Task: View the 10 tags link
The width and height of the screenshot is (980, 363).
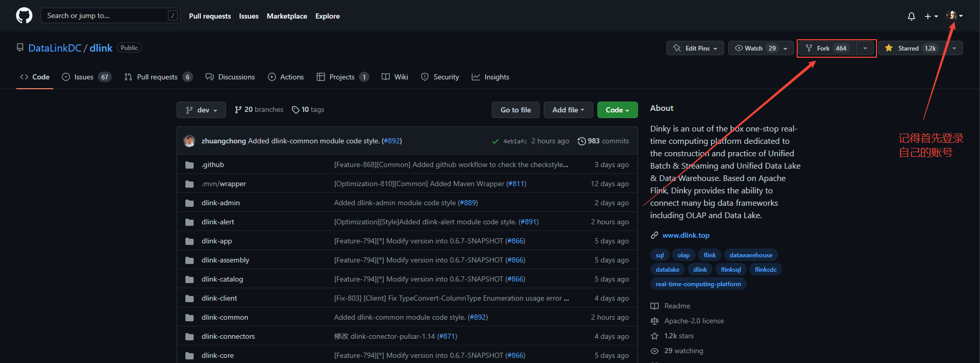Action: click(307, 110)
